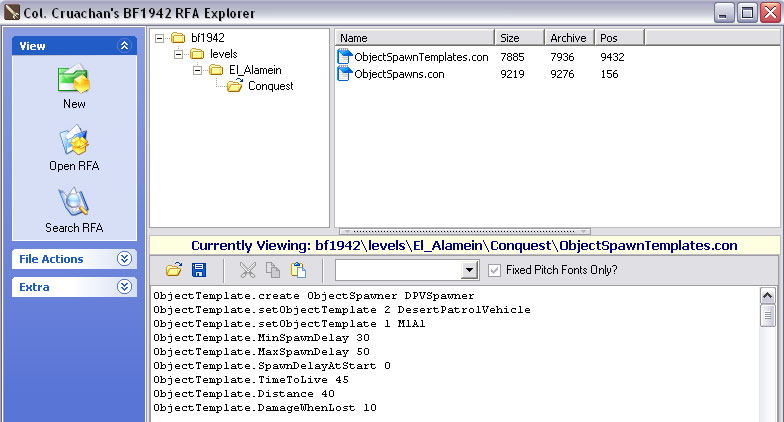The height and width of the screenshot is (422, 784).
Task: Sort file list by Pos column
Action: (620, 38)
